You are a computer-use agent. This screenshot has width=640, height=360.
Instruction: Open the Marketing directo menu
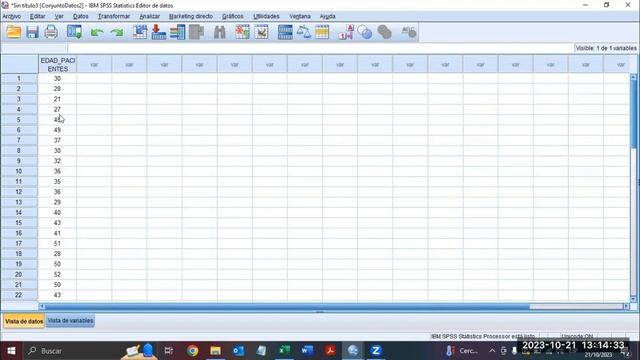click(191, 16)
